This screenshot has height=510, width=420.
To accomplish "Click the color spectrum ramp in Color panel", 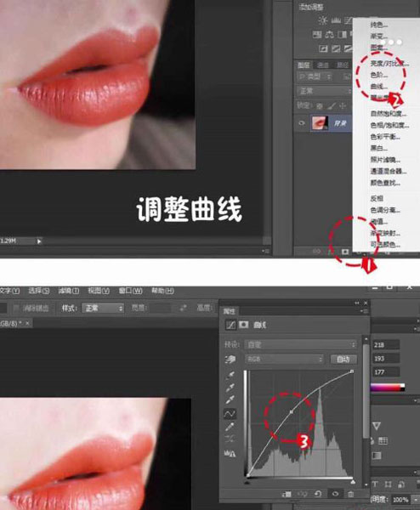I will point(387,388).
